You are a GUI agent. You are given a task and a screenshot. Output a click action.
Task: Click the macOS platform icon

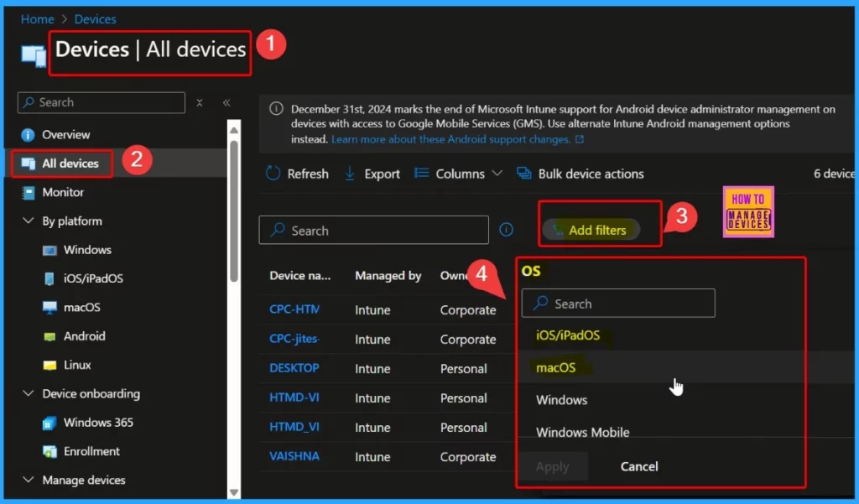coord(49,307)
